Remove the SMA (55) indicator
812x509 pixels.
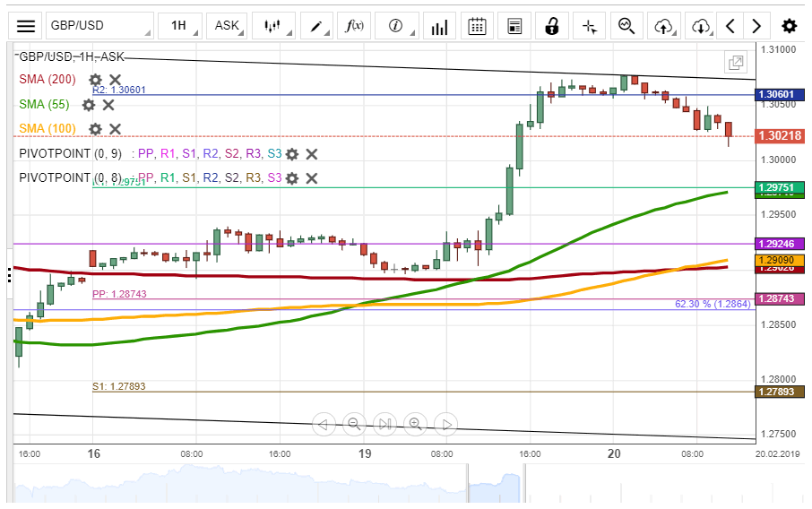tap(108, 105)
